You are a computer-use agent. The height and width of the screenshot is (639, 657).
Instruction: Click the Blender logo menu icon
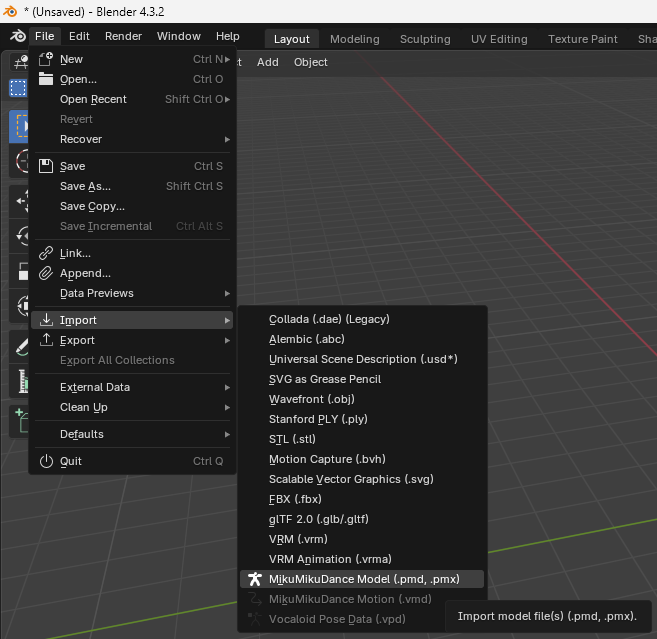pyautogui.click(x=18, y=36)
